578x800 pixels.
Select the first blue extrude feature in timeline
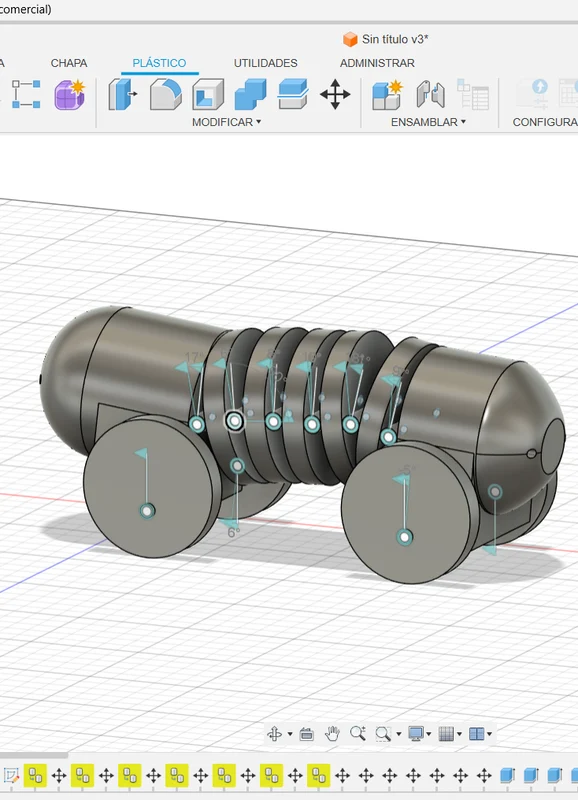[507, 776]
